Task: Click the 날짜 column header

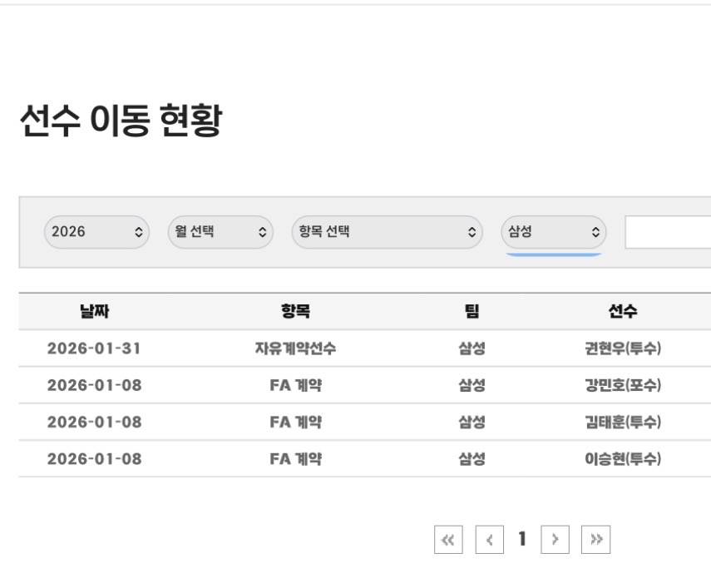Action: pyautogui.click(x=94, y=312)
